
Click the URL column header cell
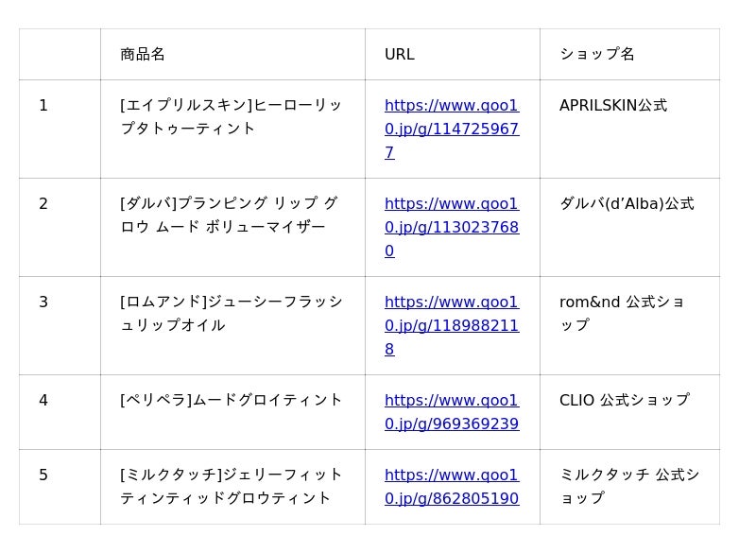click(x=453, y=54)
